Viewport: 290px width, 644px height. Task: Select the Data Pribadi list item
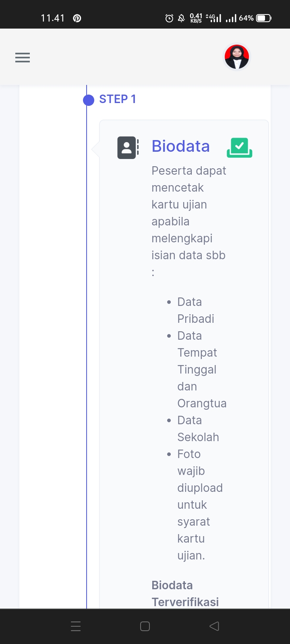tap(195, 310)
